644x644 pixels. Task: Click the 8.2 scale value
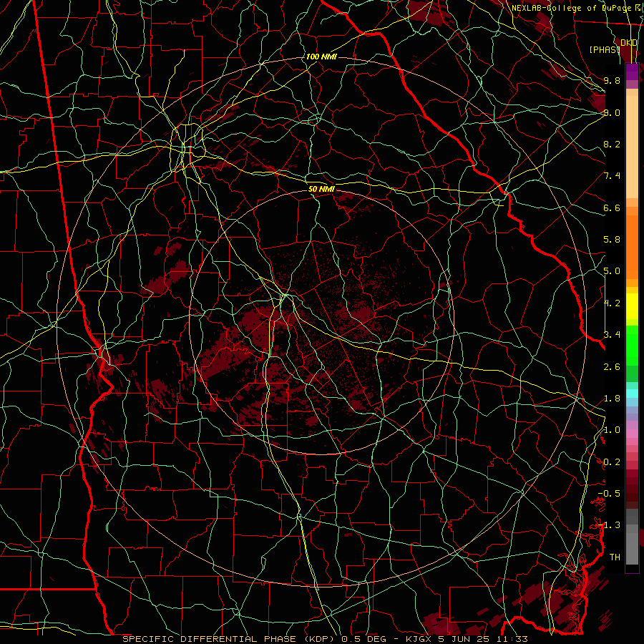pos(612,144)
